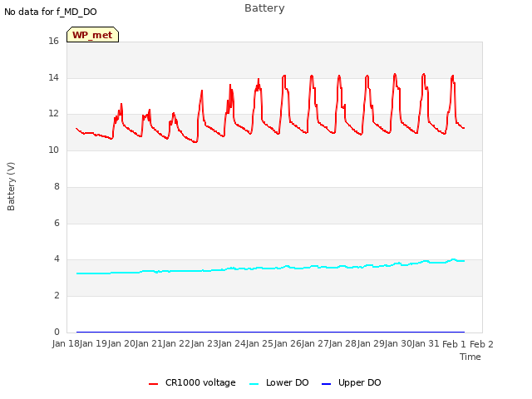Click the WP_met annotation label
This screenshot has height=399, width=532.
point(92,35)
